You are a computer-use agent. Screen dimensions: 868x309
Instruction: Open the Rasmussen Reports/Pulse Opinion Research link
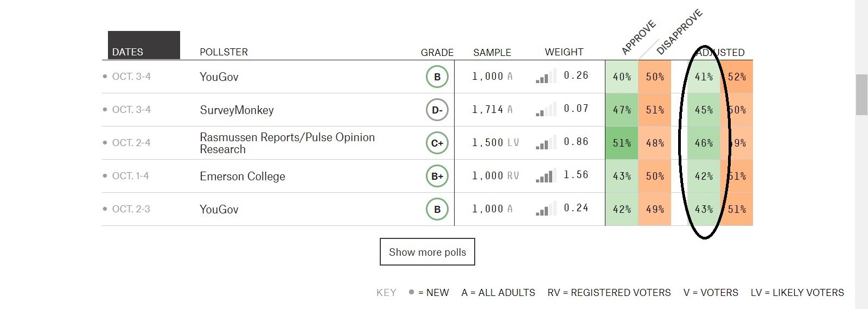287,143
